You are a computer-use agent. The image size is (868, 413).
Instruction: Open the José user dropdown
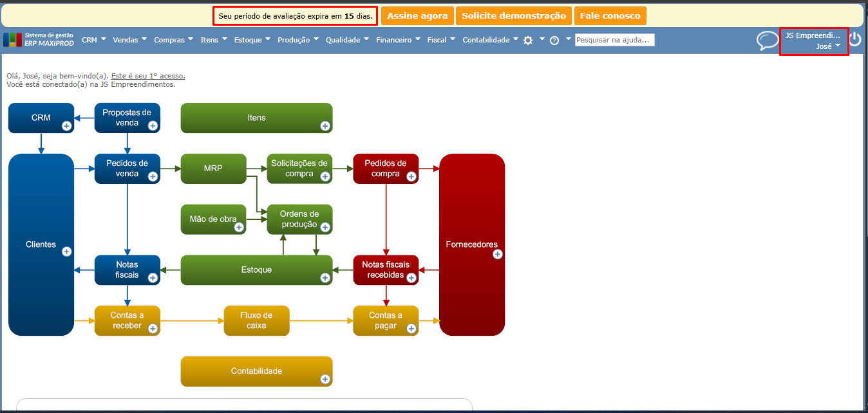(x=828, y=46)
